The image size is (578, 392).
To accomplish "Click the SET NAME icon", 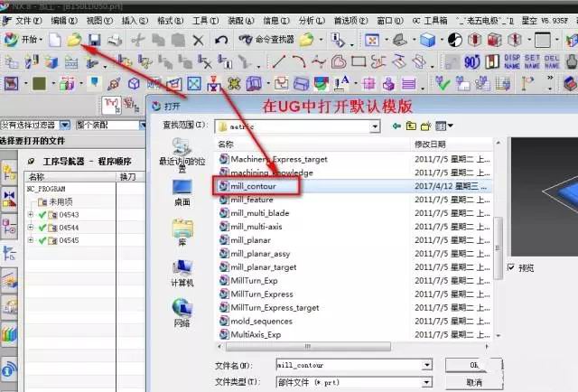I will coord(532,61).
